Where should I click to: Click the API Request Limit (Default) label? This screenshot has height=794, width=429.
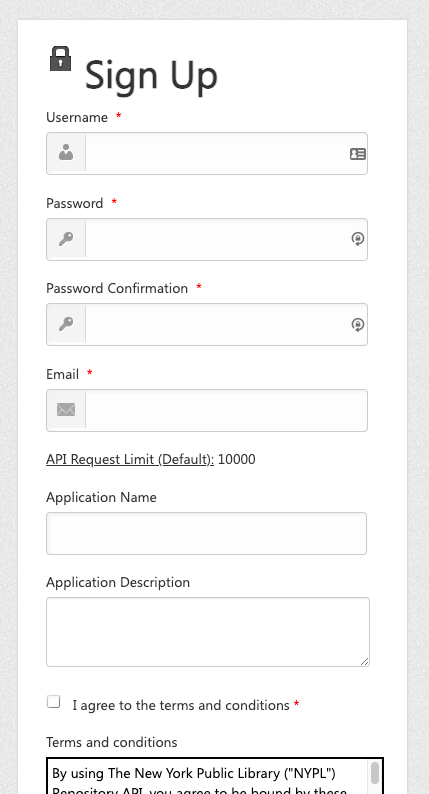click(130, 459)
